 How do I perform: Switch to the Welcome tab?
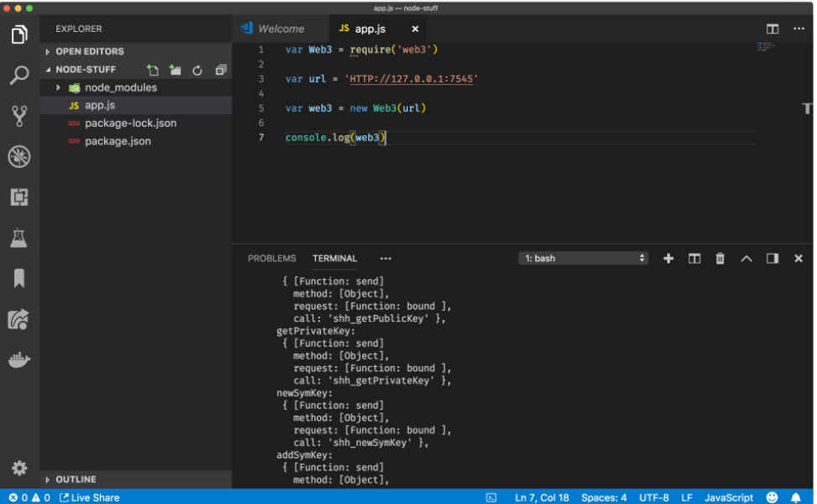pyautogui.click(x=281, y=29)
